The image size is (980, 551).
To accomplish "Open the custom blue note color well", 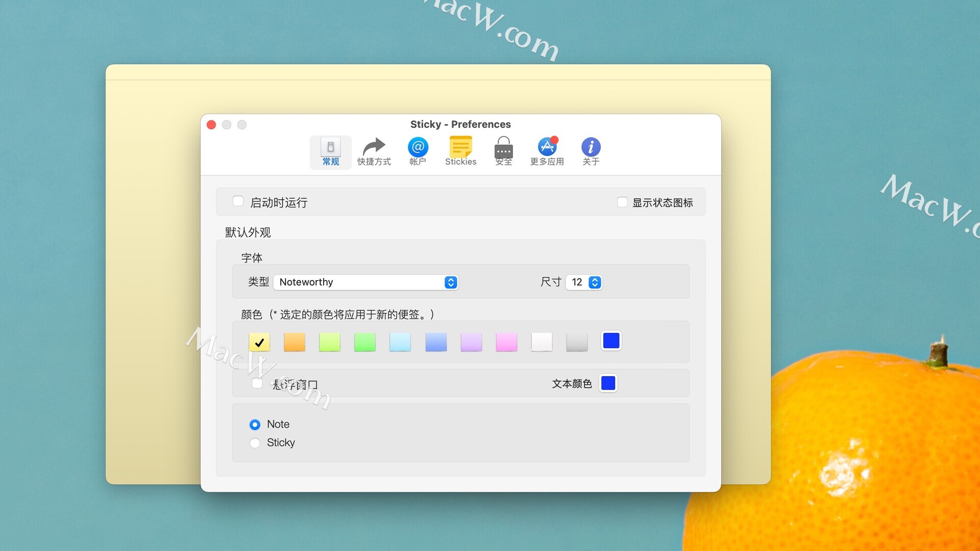I will (611, 341).
